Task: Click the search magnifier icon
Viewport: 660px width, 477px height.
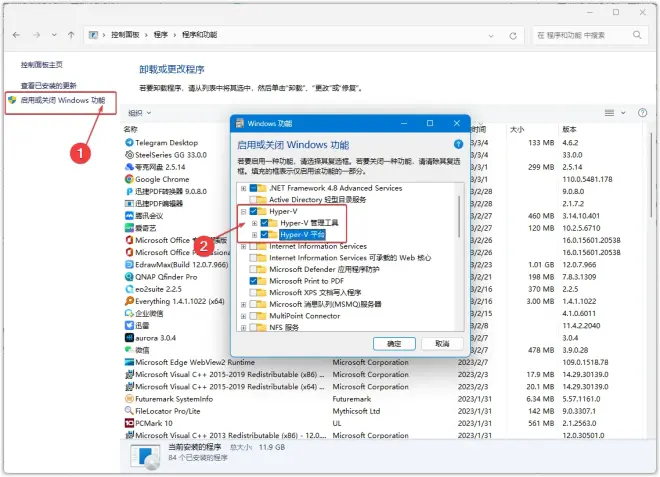Action: click(x=637, y=35)
